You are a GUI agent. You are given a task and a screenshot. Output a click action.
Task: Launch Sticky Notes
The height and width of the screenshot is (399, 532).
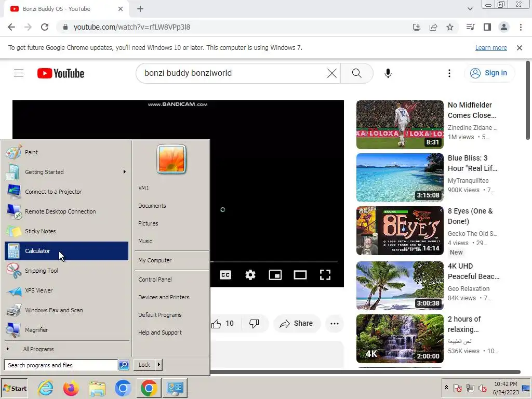pyautogui.click(x=66, y=231)
